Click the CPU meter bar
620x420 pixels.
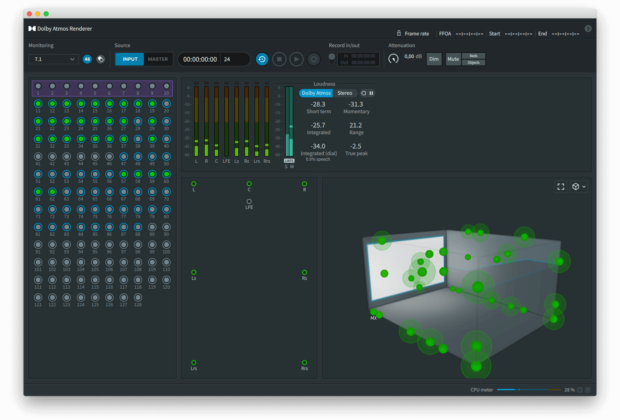tap(529, 390)
